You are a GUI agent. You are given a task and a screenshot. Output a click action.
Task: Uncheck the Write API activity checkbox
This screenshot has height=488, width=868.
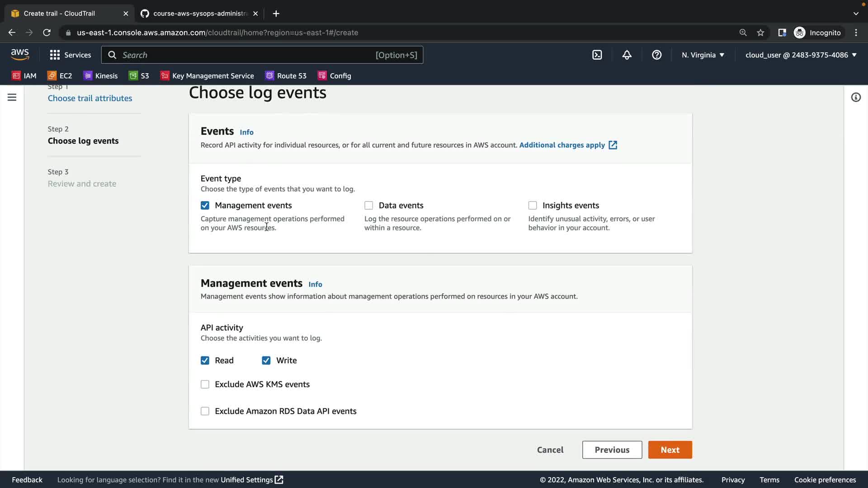(x=266, y=361)
